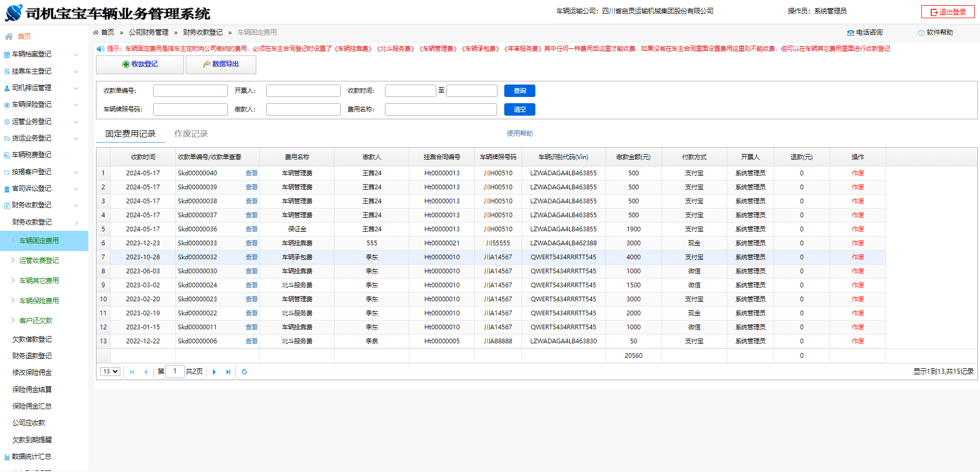Image resolution: width=980 pixels, height=474 pixels.
Task: Click the 车辆税费登记 sidebar icon
Action: coord(7,155)
